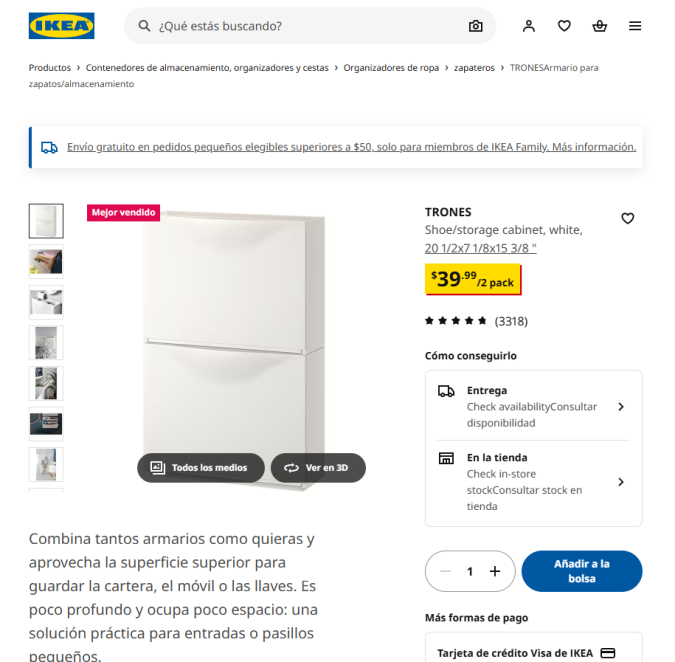This screenshot has width=675, height=662.
Task: Open the hamburger menu
Action: (635, 26)
